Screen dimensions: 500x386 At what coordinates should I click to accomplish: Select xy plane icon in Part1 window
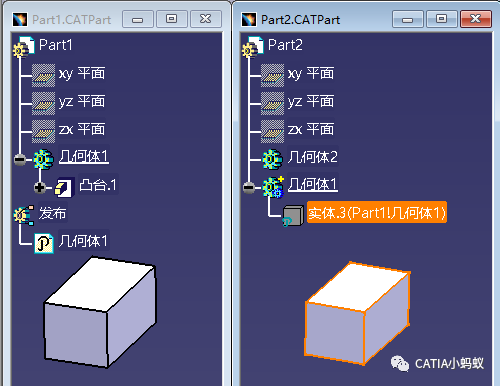(x=43, y=75)
